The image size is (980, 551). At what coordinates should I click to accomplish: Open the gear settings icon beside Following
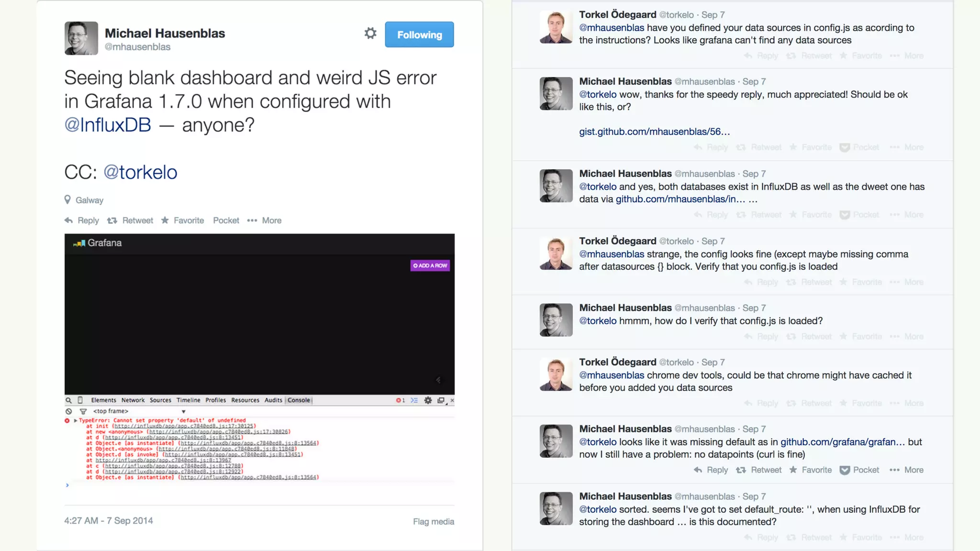point(370,33)
